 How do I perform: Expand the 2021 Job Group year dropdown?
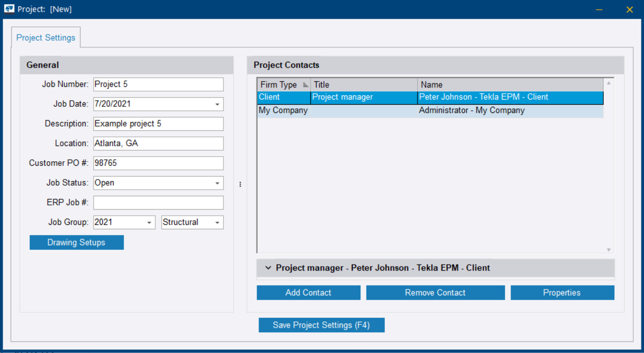pyautogui.click(x=149, y=223)
